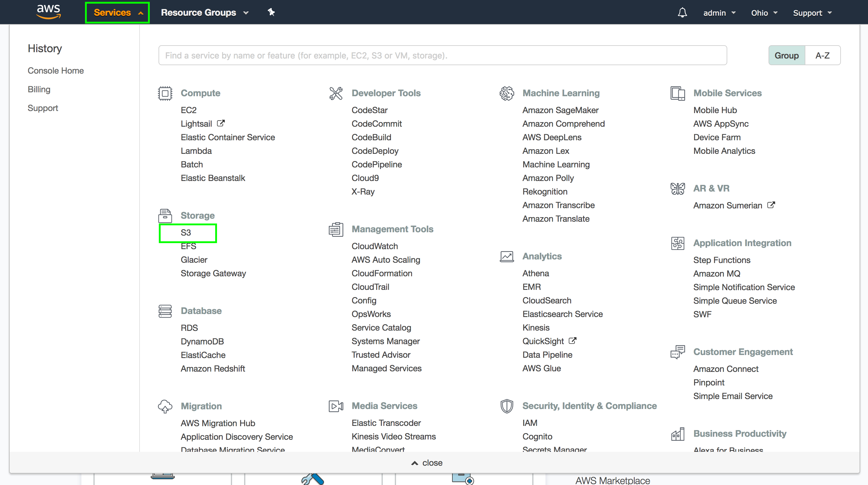The height and width of the screenshot is (485, 868).
Task: Click the Database category icon
Action: click(x=165, y=311)
